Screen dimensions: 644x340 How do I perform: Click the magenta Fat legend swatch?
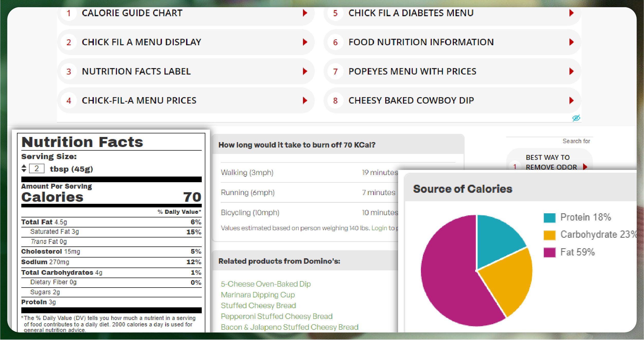549,252
